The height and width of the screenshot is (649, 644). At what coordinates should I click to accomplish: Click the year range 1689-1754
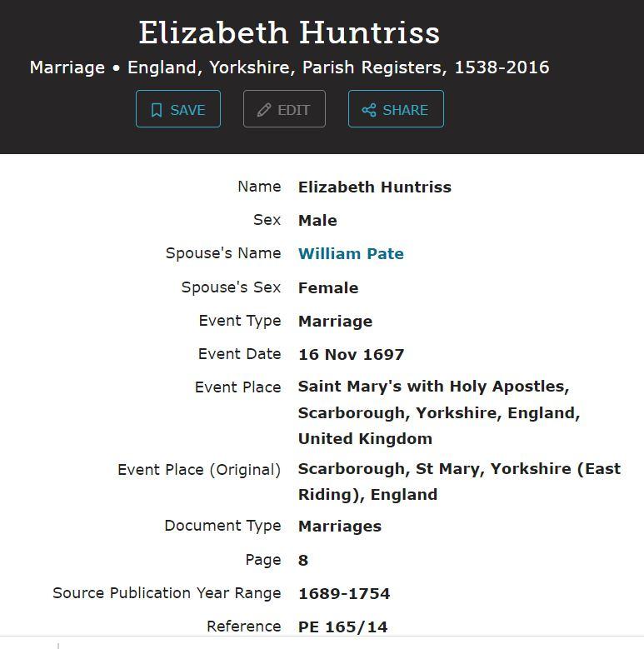coord(344,593)
